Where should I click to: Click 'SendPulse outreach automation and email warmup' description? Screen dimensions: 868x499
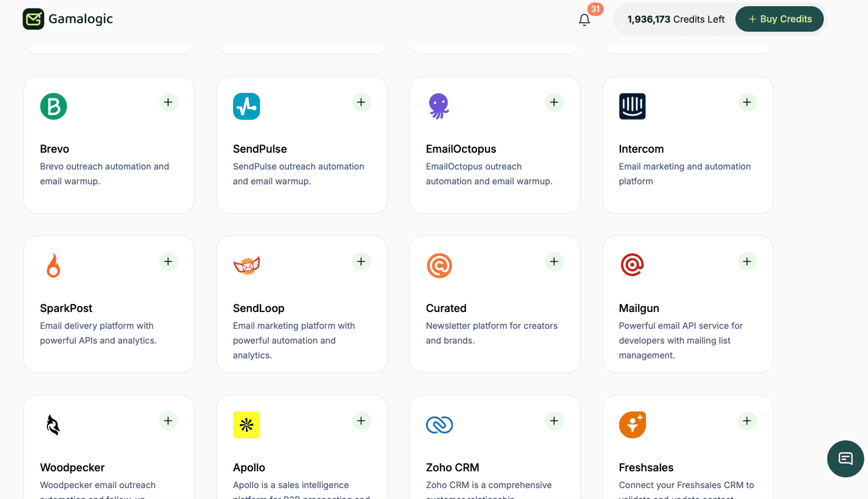tap(299, 174)
